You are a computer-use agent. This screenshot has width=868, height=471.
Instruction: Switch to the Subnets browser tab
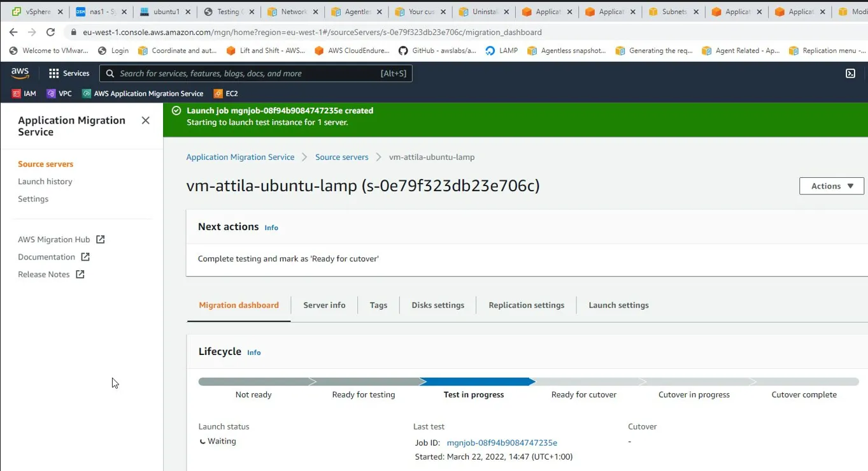pyautogui.click(x=673, y=11)
